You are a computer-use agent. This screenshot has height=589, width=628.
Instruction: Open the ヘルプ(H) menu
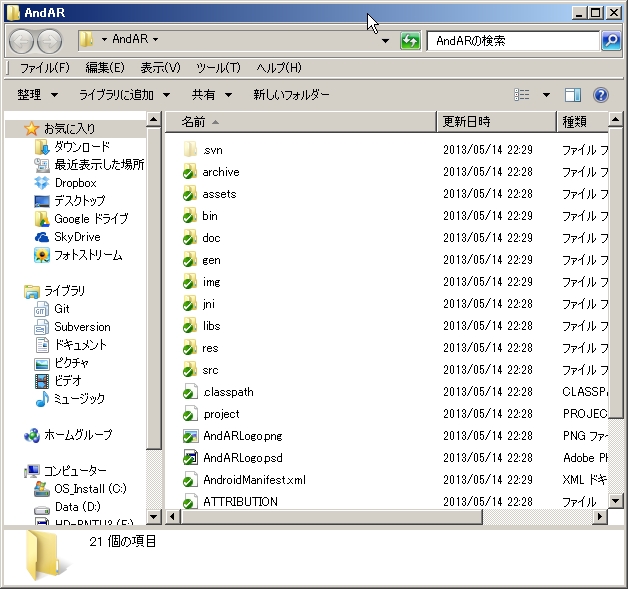pos(279,68)
